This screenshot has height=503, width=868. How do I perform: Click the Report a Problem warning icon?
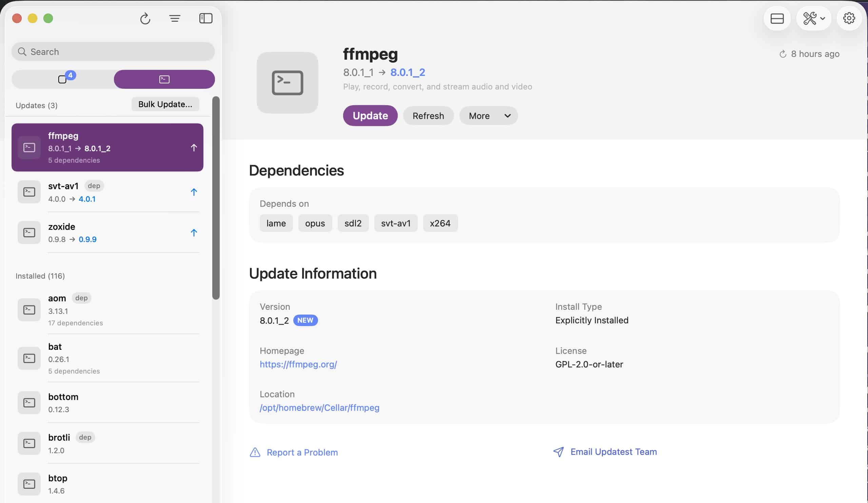[x=255, y=452]
